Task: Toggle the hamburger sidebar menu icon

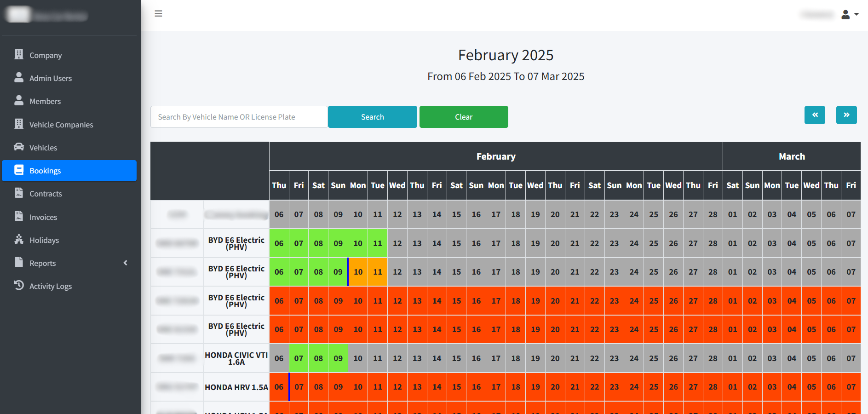Action: coord(158,14)
